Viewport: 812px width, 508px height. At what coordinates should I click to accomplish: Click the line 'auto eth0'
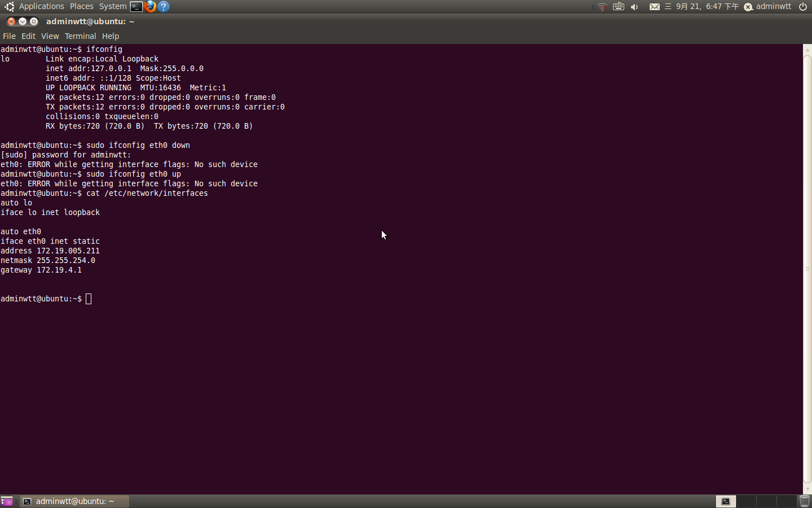click(21, 231)
